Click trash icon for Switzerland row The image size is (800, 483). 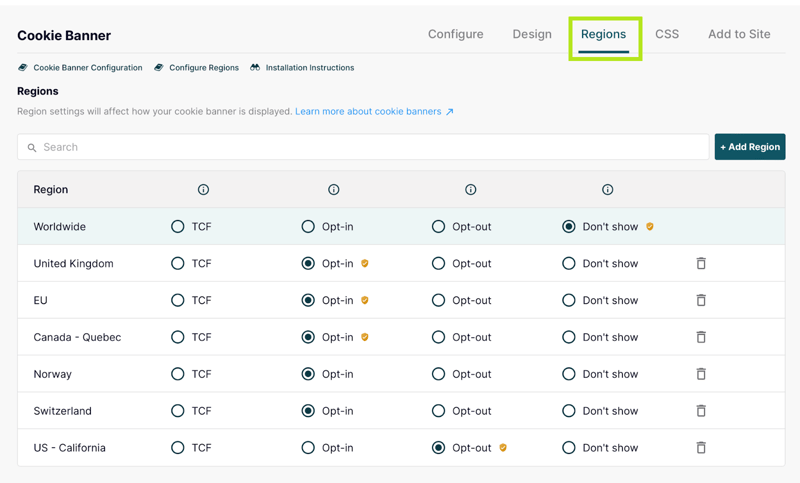coord(701,411)
